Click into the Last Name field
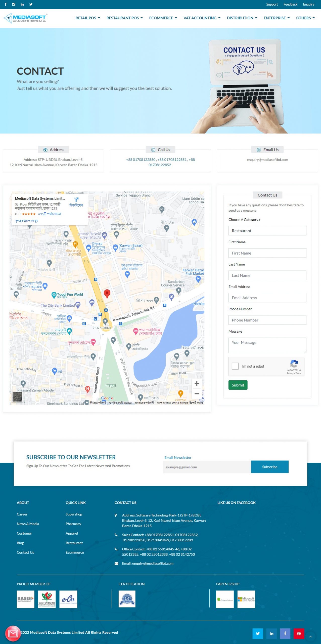 [267, 275]
